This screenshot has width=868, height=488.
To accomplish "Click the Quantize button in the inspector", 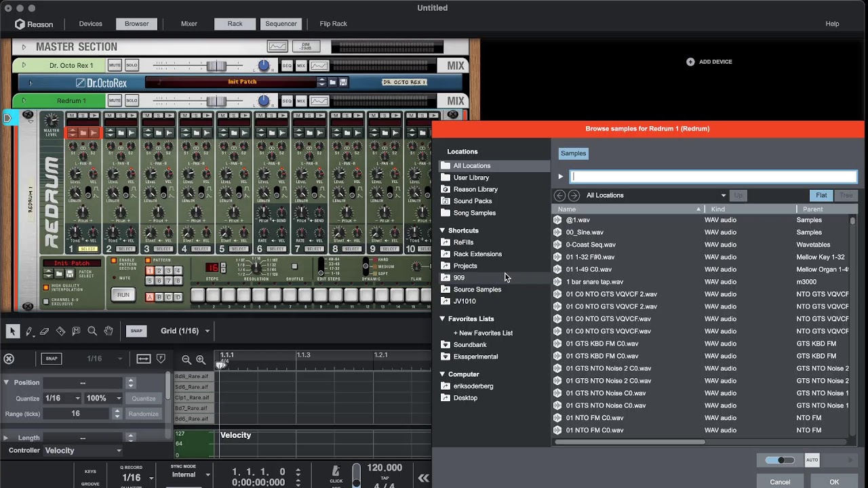I will click(144, 399).
